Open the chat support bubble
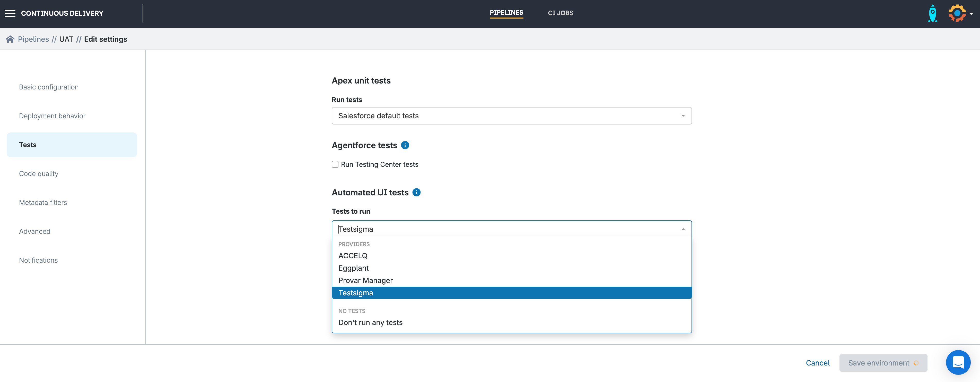The height and width of the screenshot is (382, 980). click(958, 362)
